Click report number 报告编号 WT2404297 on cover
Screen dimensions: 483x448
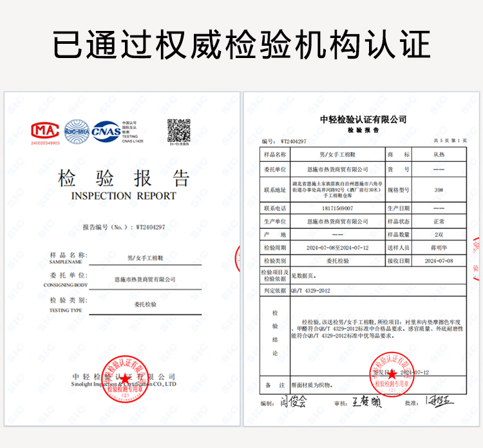coord(124,228)
